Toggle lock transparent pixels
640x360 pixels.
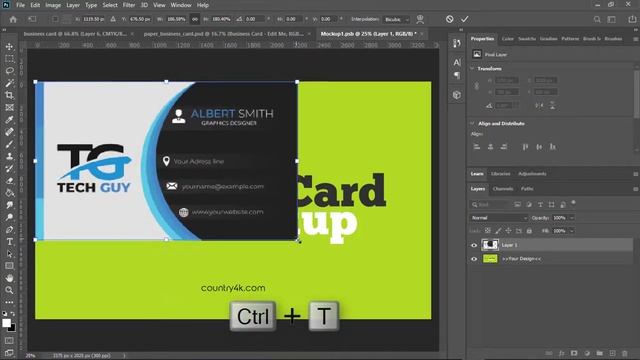pos(488,231)
